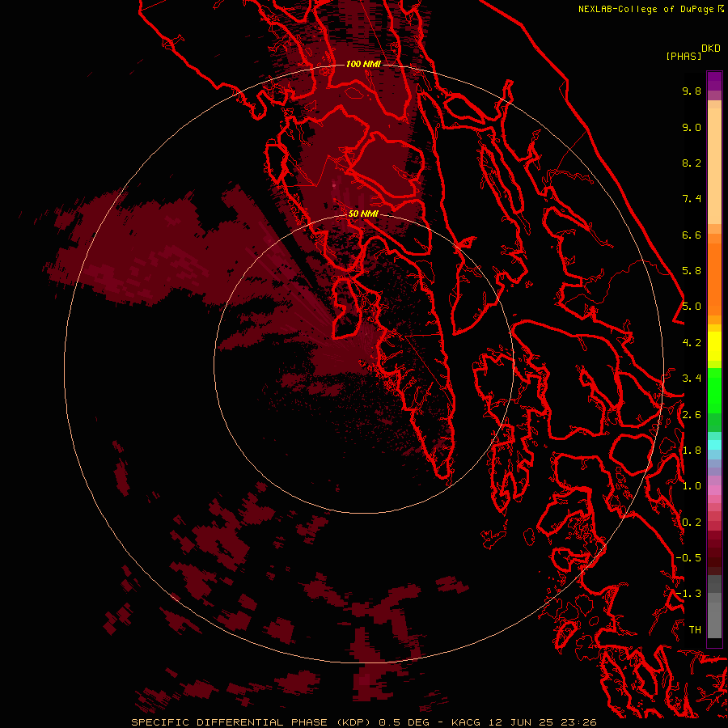Click the 0.2 legend value
Viewport: 728px width, 728px height.
(692, 523)
